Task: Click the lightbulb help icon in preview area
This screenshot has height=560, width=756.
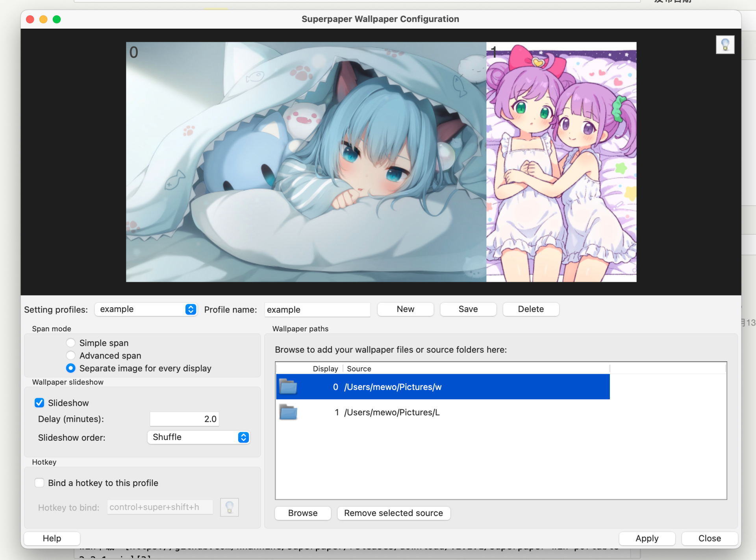Action: click(725, 44)
